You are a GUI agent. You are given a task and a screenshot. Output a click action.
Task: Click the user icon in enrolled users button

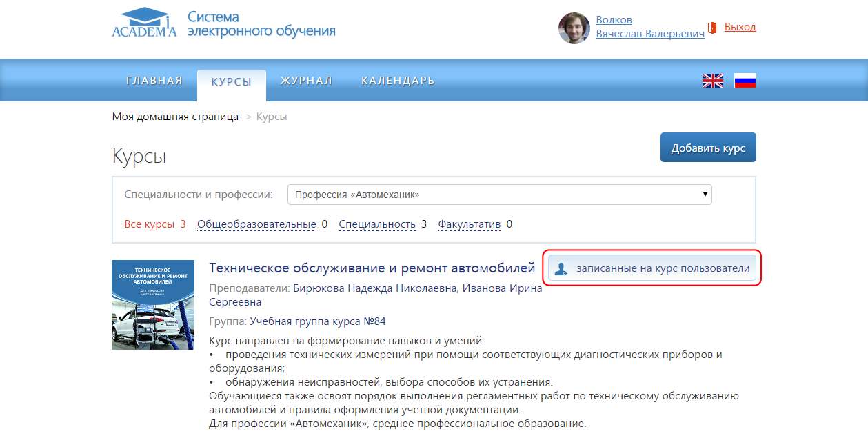[561, 269]
